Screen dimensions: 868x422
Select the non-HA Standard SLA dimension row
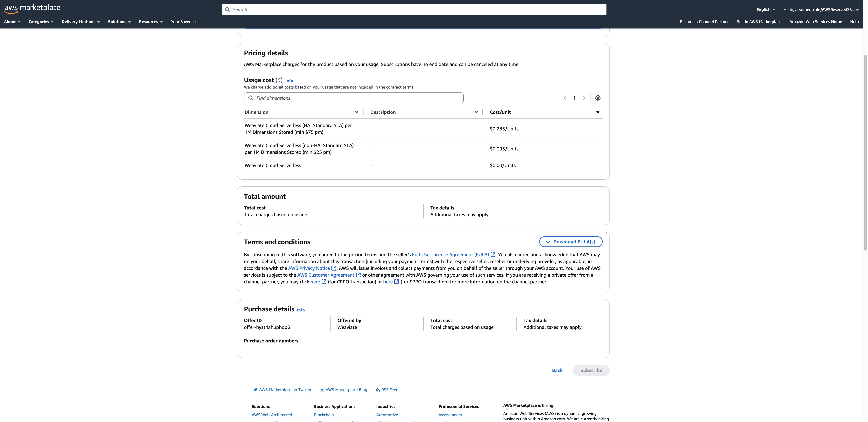(x=423, y=149)
